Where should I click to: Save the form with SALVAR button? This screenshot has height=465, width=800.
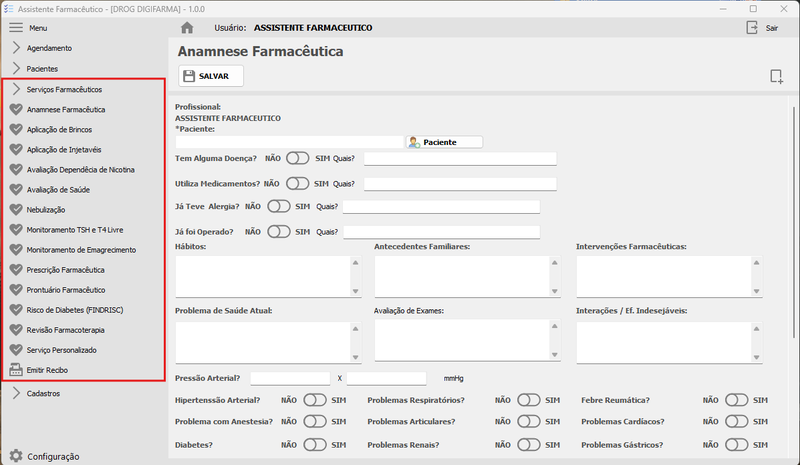point(211,76)
